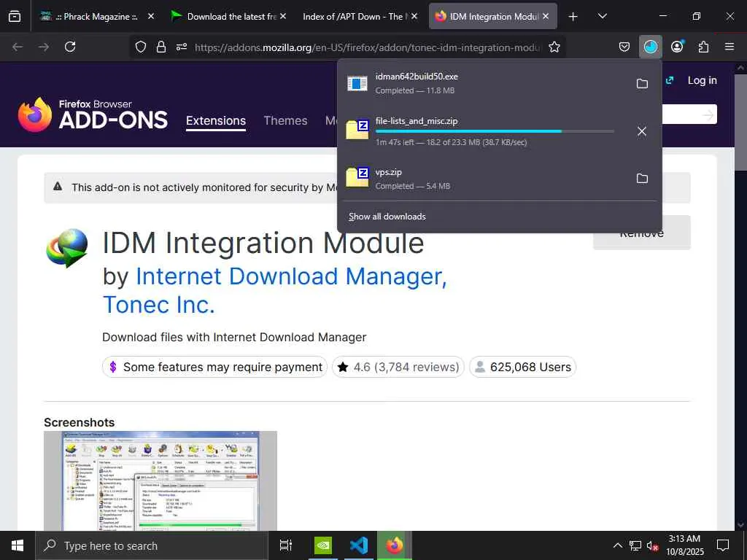The width and height of the screenshot is (747, 560).
Task: Click the Firefox taskbar icon
Action: tap(395, 545)
